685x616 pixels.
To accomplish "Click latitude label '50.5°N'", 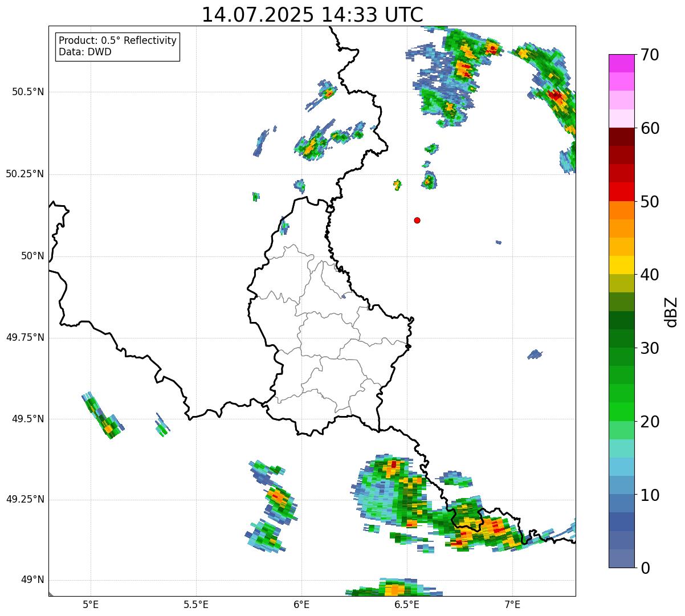I will click(x=28, y=92).
